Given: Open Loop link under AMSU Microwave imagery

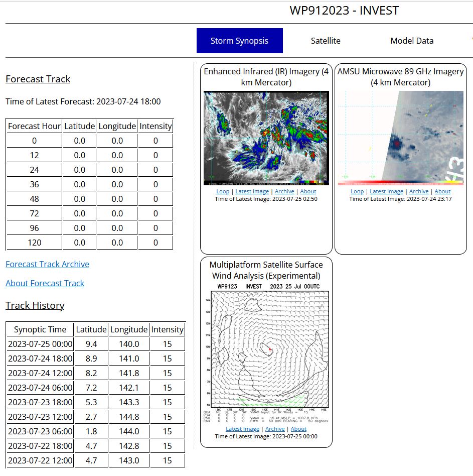Looking at the screenshot, I should 357,191.
